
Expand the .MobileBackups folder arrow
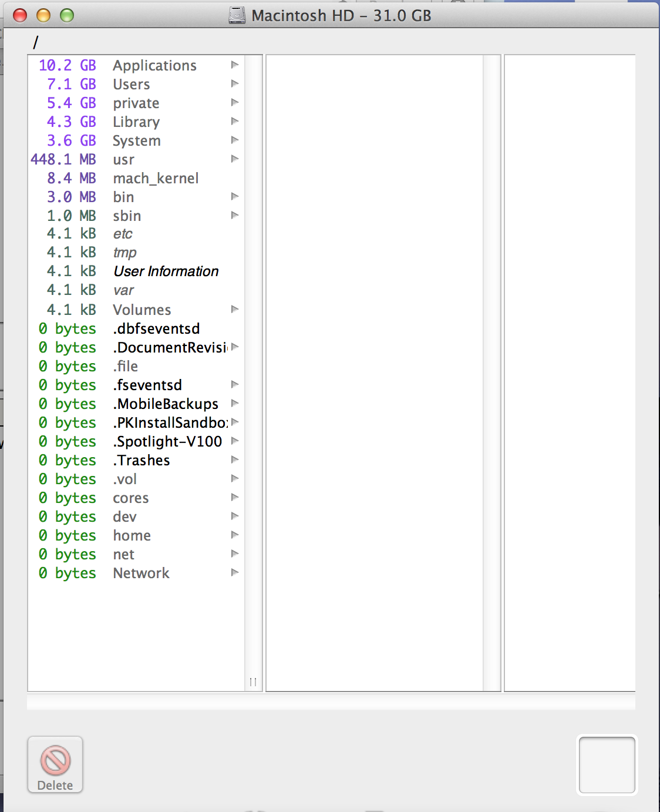235,403
